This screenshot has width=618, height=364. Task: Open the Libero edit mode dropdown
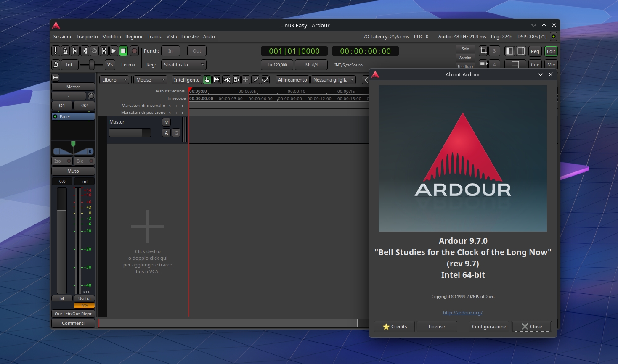(114, 80)
